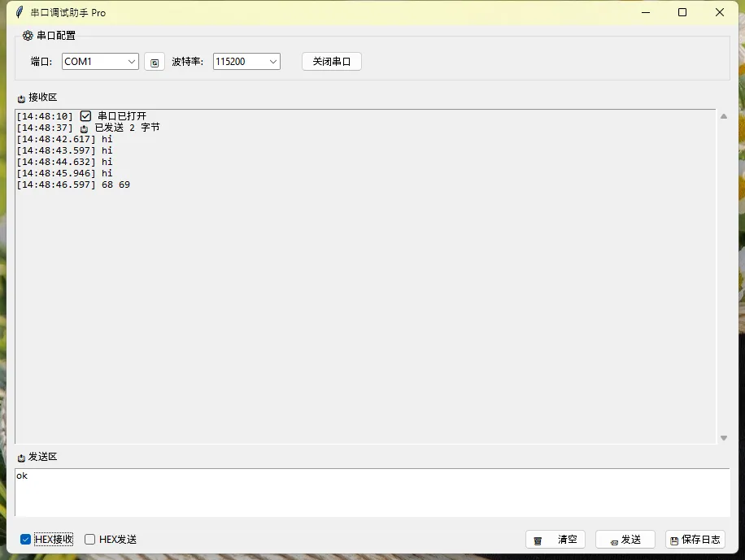Click the log line timestamped 14:48:42.617
The width and height of the screenshot is (745, 560).
point(64,139)
